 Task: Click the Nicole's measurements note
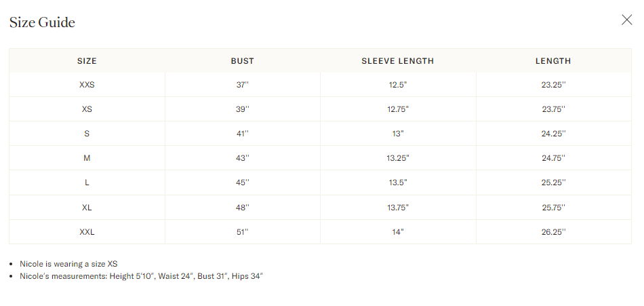[141, 276]
